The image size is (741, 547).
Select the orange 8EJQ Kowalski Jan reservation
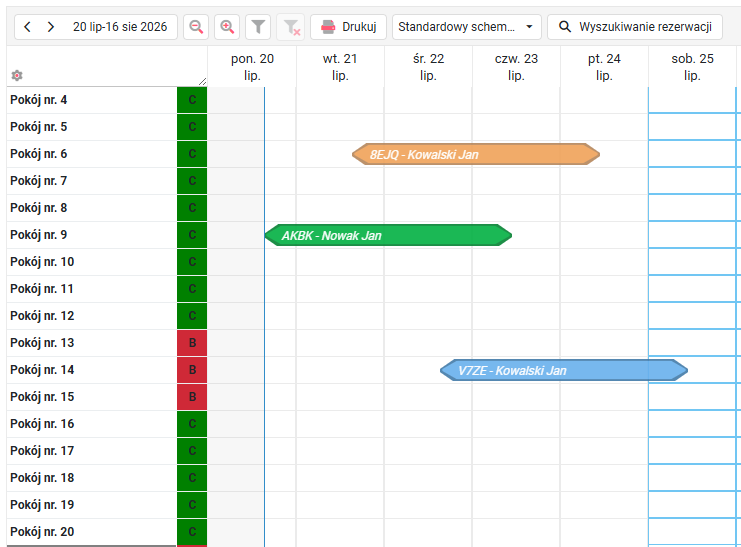(x=476, y=154)
